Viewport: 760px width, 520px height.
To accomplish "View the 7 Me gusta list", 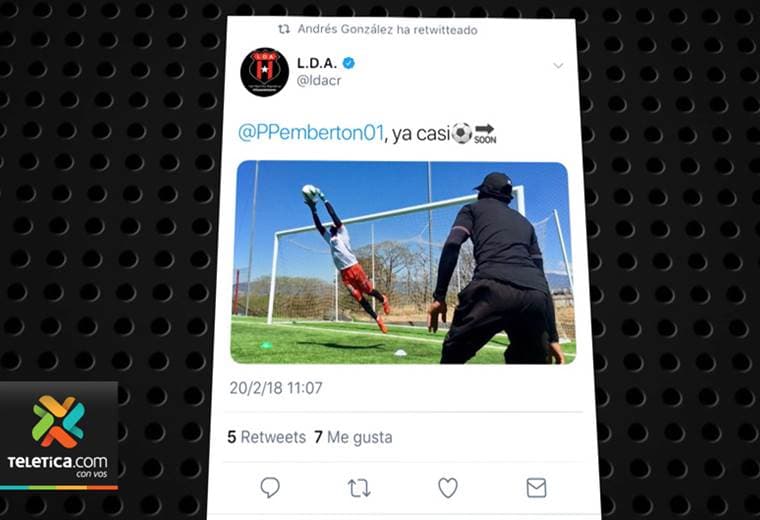I will pyautogui.click(x=353, y=437).
